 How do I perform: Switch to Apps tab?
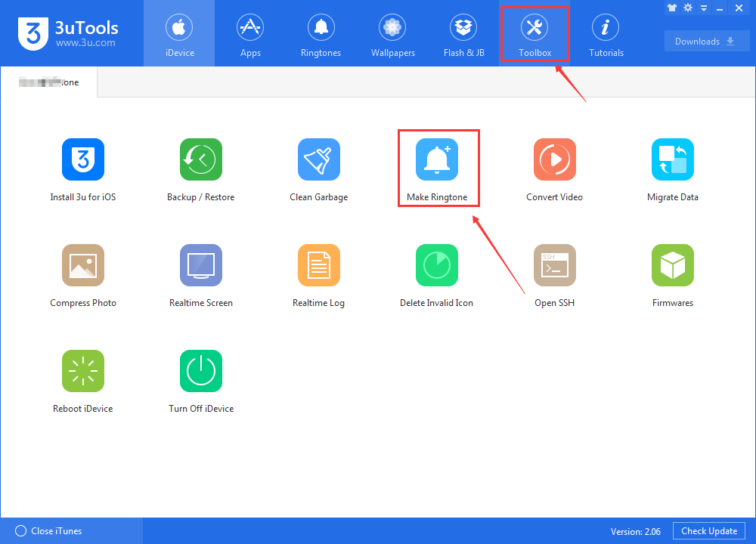click(x=250, y=34)
